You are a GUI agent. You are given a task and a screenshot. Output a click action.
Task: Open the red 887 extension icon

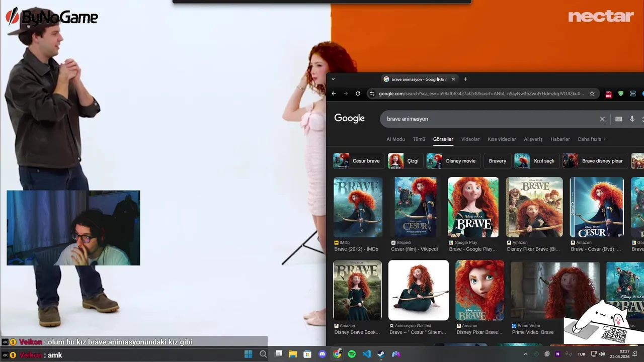[609, 94]
